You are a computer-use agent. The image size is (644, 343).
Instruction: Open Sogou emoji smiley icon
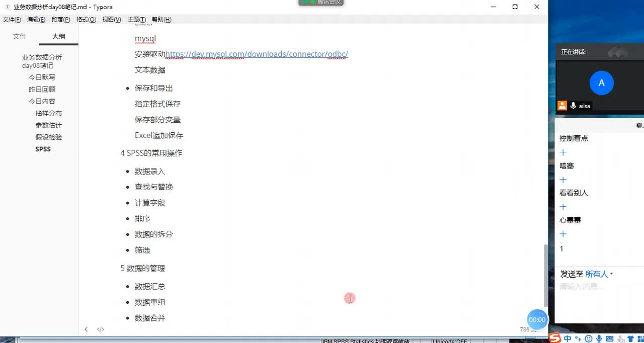pyautogui.click(x=589, y=339)
